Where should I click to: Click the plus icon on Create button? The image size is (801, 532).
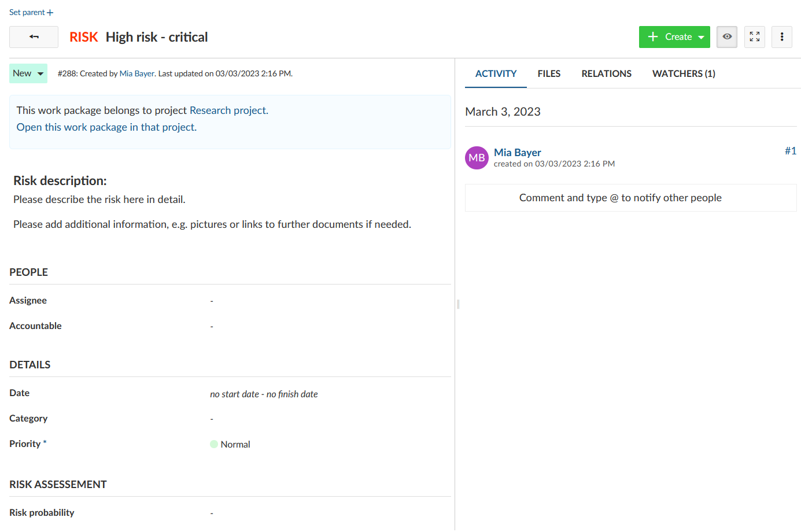653,37
